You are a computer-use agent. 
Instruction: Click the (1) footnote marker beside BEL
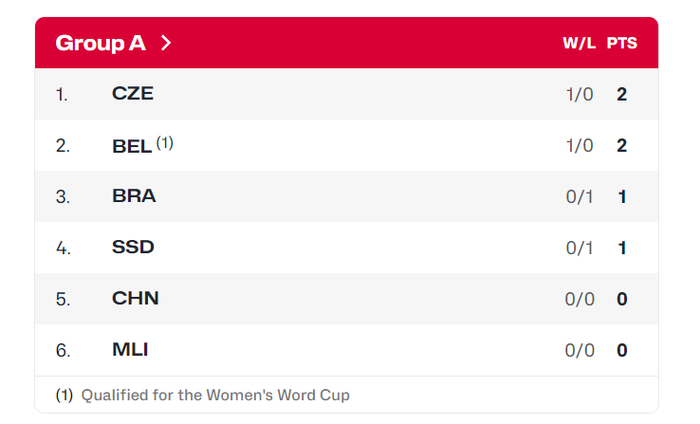[x=165, y=142]
